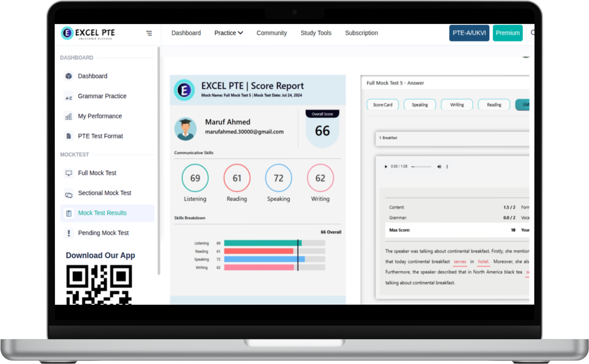
Task: Click the Score Report Excel PTE logo
Action: (184, 90)
